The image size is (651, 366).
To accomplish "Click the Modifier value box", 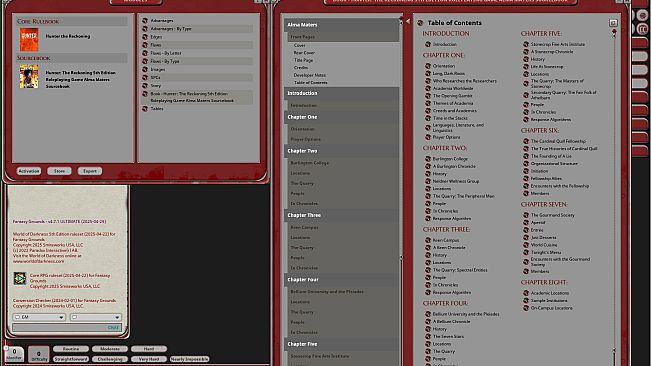I will [14, 354].
